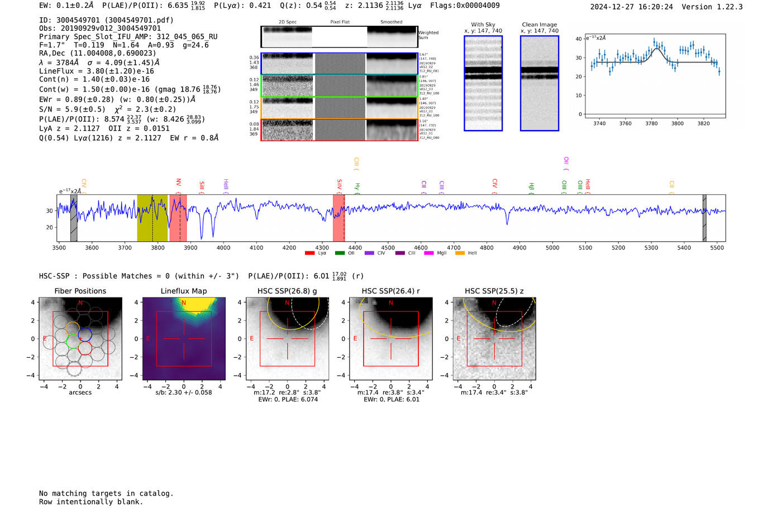Screen dimensions: 782x532
Task: Click the 'Obs: 20190929v012_3004549701' line
Action: pyautogui.click(x=100, y=28)
